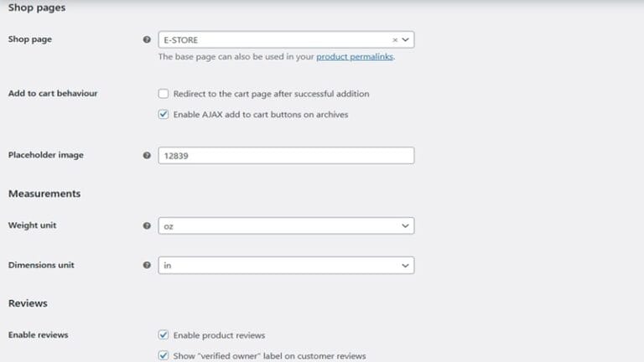Click into the Placeholder image field 12839

[x=285, y=156]
